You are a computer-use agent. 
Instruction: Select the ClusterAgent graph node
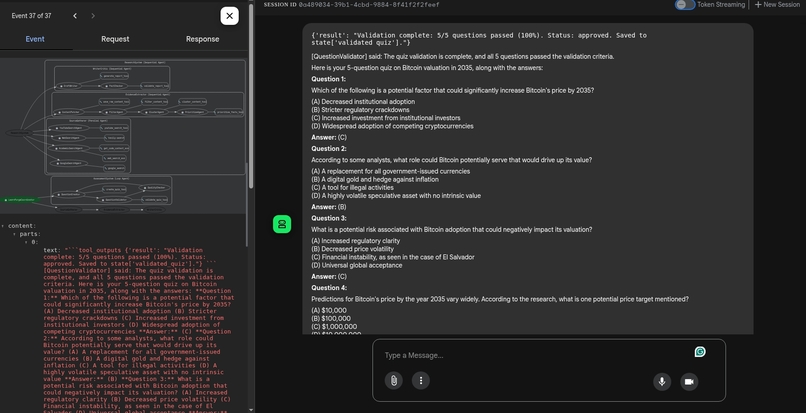(155, 112)
